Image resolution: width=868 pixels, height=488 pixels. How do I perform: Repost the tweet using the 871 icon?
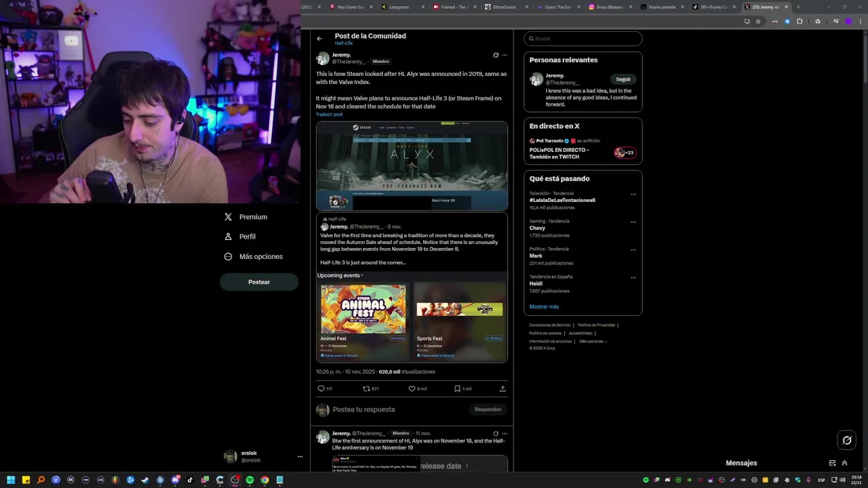click(x=367, y=389)
